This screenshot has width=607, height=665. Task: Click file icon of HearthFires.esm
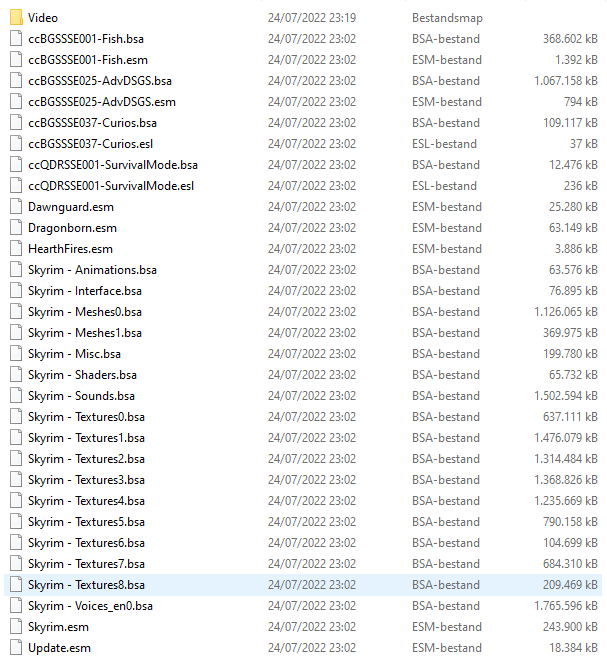click(x=16, y=249)
